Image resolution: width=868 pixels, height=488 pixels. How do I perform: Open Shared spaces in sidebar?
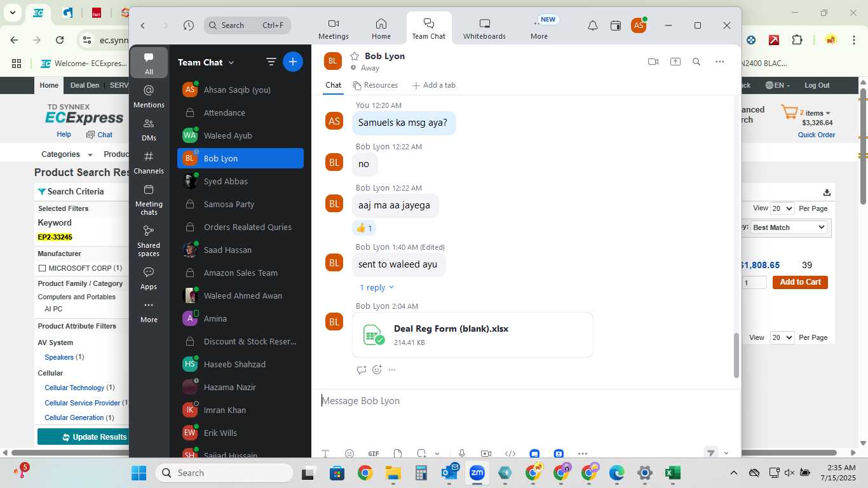[149, 240]
